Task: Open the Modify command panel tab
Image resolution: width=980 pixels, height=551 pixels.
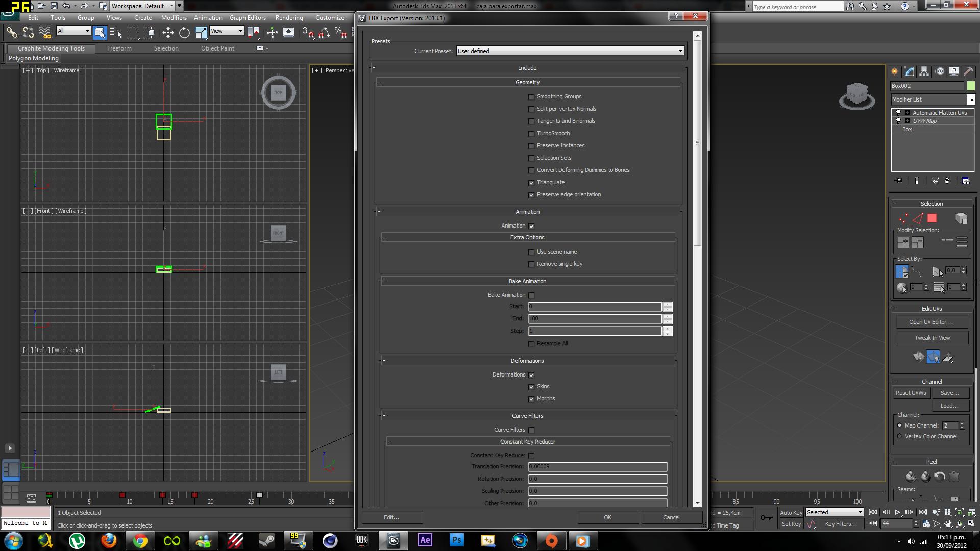Action: pyautogui.click(x=910, y=71)
